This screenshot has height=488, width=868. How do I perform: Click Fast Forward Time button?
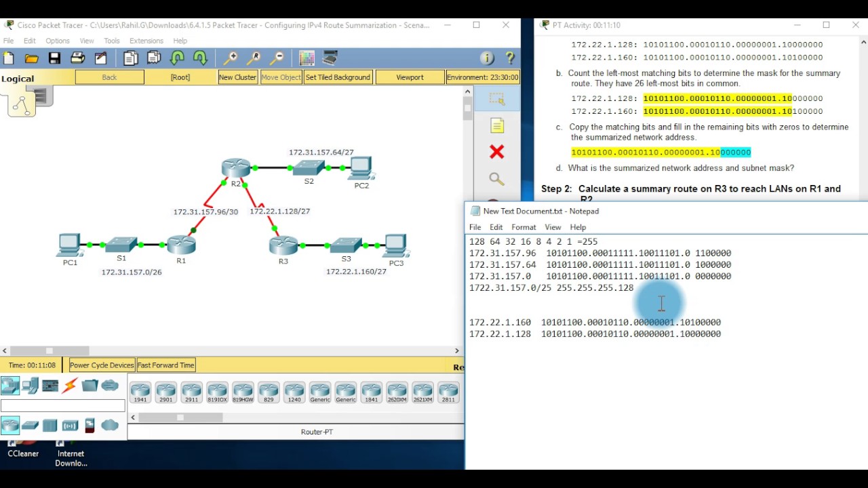pyautogui.click(x=166, y=365)
